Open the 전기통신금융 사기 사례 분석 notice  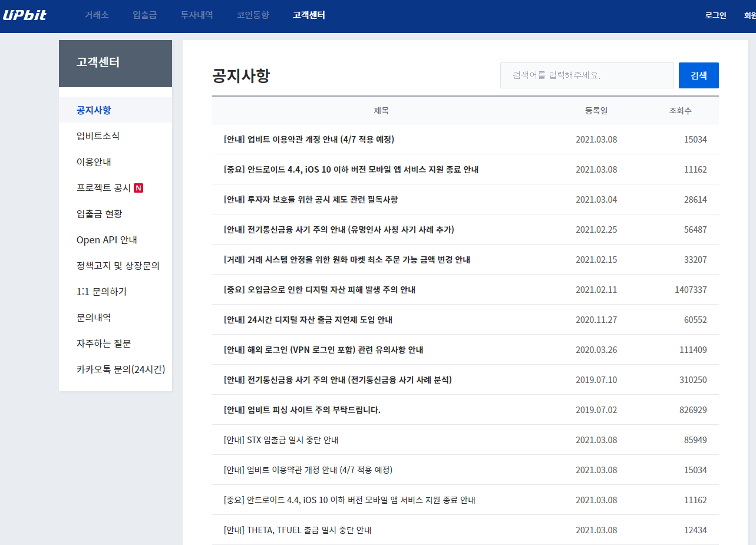[338, 380]
